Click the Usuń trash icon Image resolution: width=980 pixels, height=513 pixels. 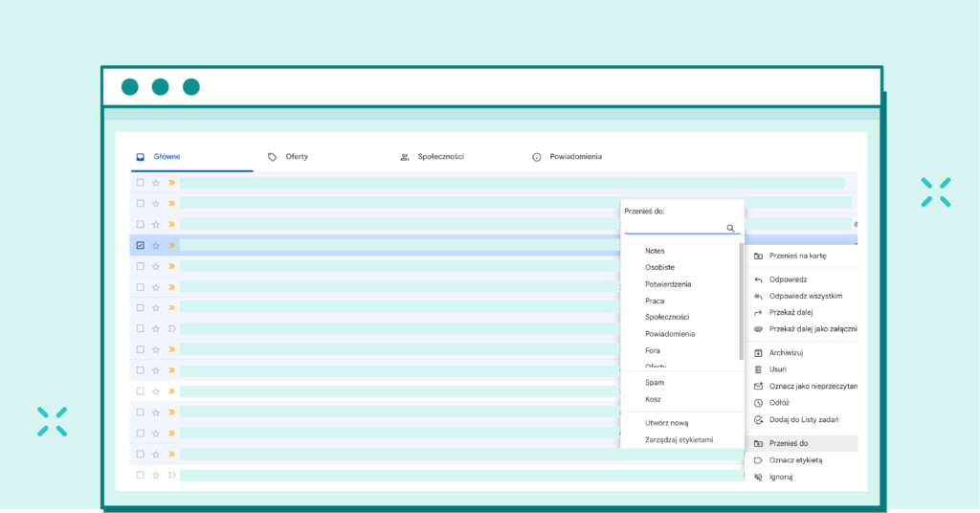[758, 369]
